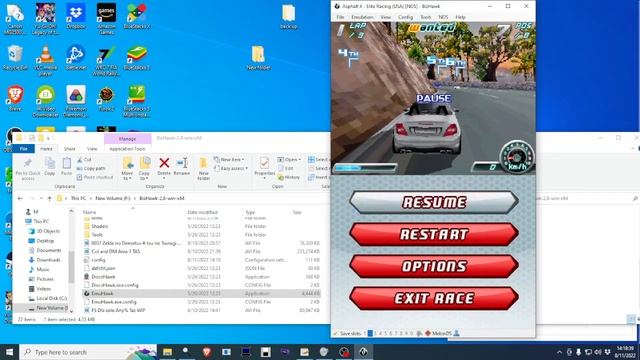Click the Up arrow in Explorer navigation

(x=49, y=198)
